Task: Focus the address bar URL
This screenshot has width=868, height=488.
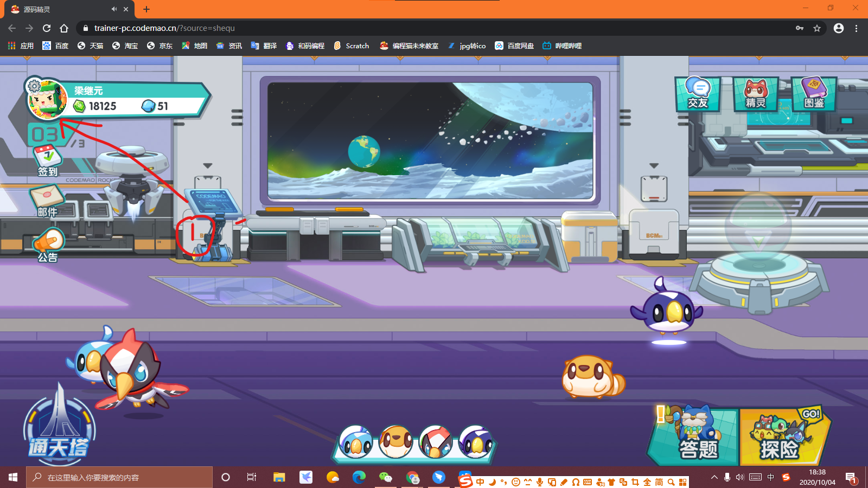Action: coord(164,28)
